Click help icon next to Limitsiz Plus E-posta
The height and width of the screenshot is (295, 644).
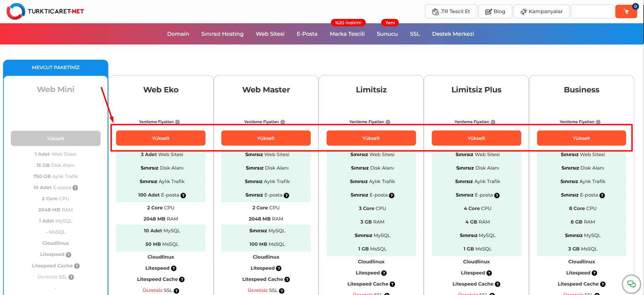(497, 196)
